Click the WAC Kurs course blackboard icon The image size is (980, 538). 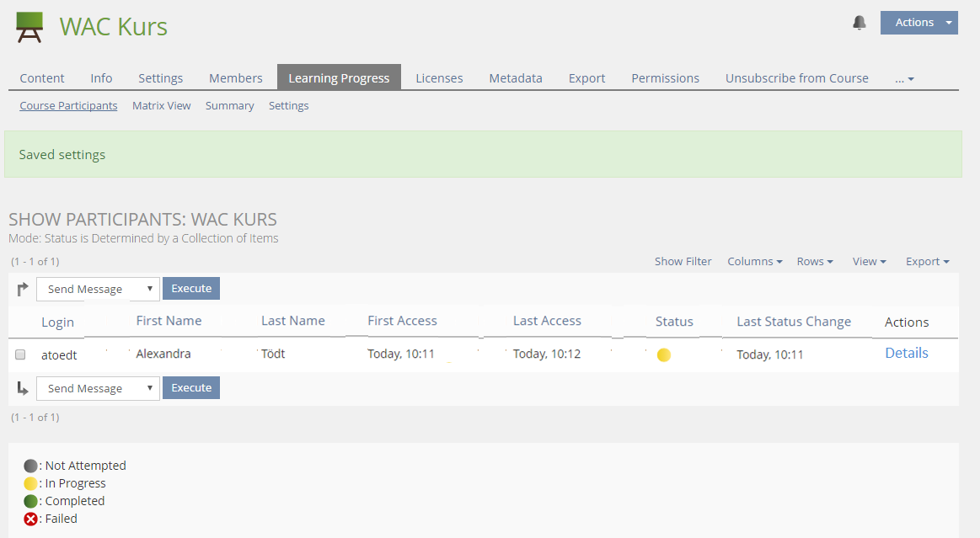[x=29, y=27]
